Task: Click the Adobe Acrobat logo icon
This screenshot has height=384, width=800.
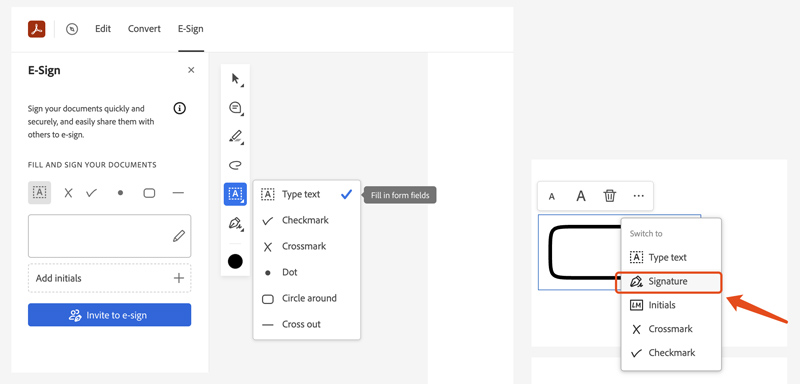Action: pyautogui.click(x=37, y=29)
